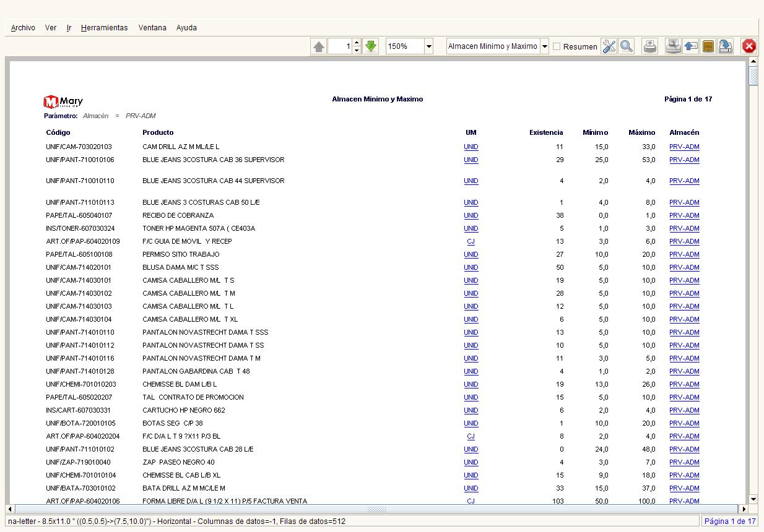The height and width of the screenshot is (532, 764).
Task: Increase page number with stepper up arrow
Action: click(357, 43)
